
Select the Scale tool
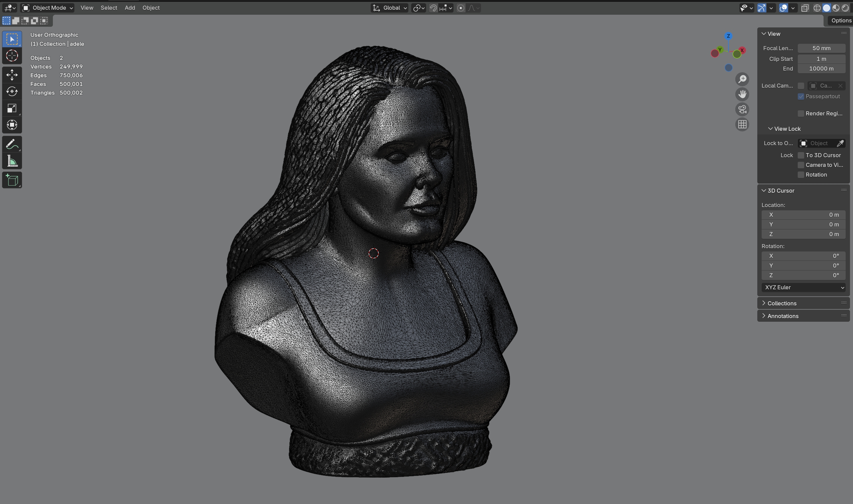tap(12, 108)
